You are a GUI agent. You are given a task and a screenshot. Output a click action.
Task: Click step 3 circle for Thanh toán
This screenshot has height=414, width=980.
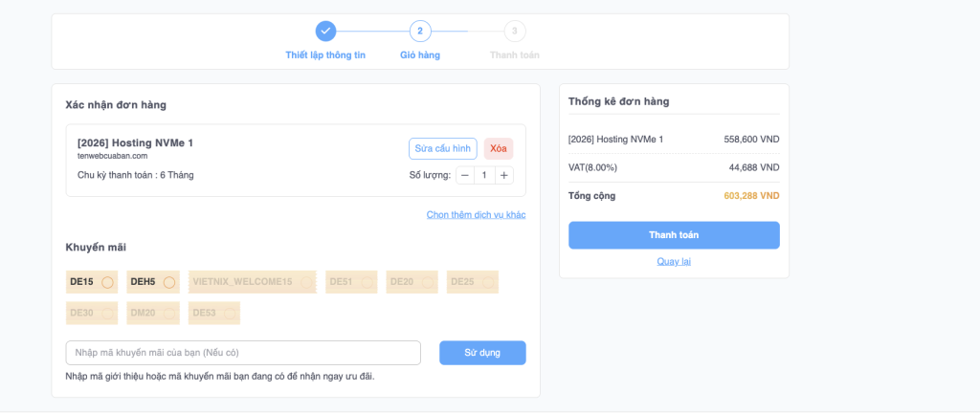[515, 31]
